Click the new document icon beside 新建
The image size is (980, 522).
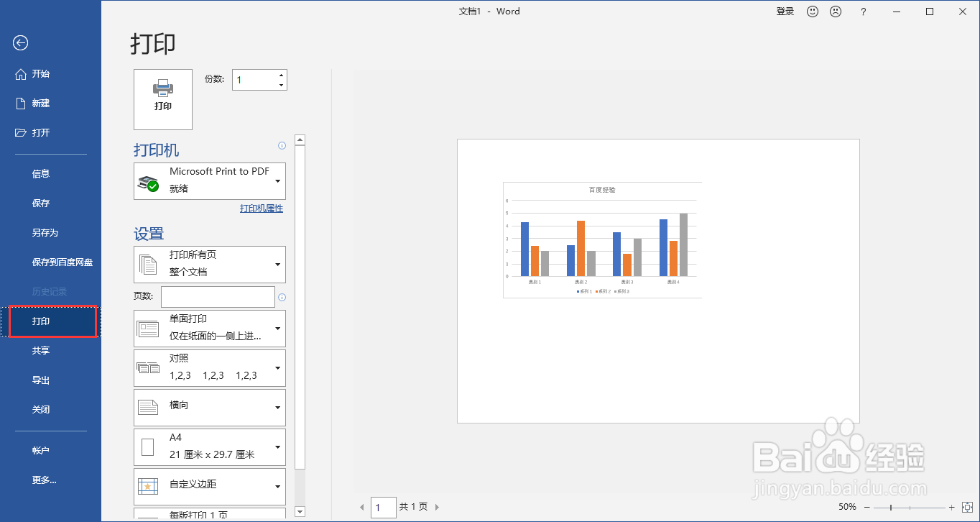21,104
